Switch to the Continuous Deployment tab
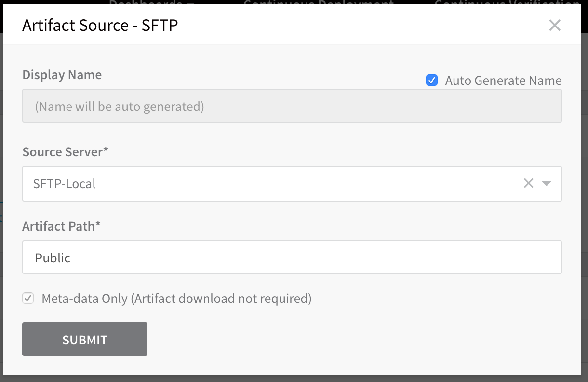The image size is (588, 382). pyautogui.click(x=318, y=2)
